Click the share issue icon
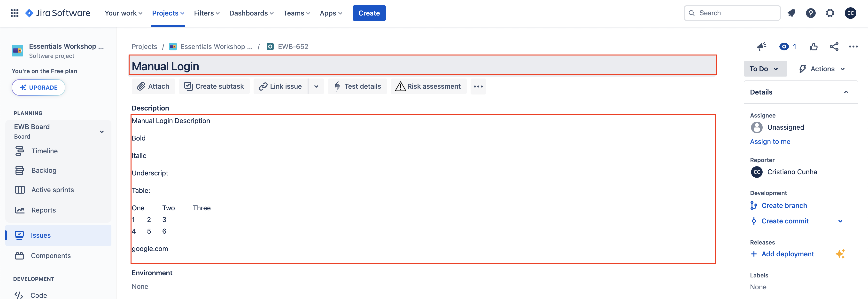This screenshot has height=299, width=868. [834, 47]
